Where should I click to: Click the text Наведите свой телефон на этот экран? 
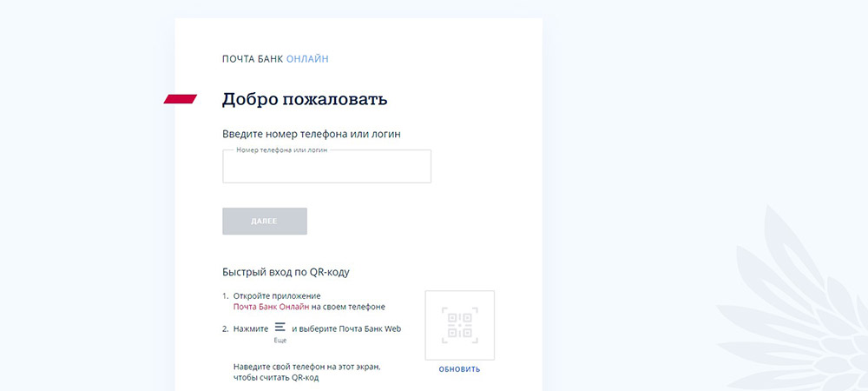coord(307,368)
